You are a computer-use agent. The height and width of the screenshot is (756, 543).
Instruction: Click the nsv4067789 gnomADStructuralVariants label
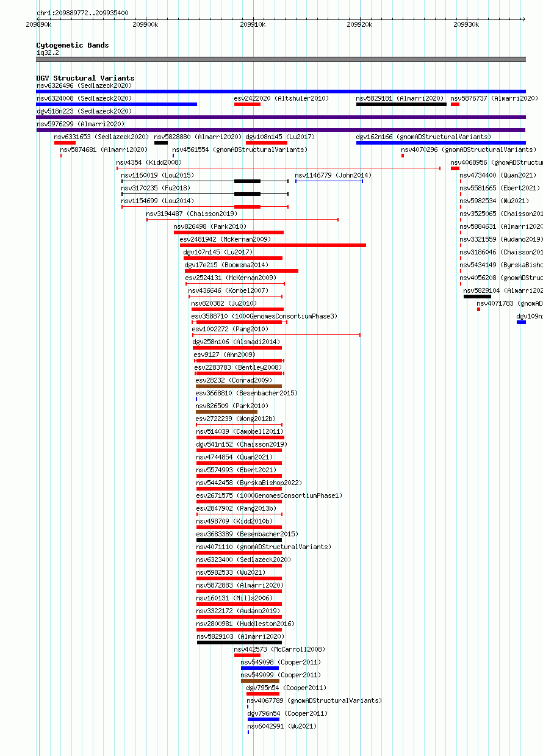[x=314, y=700]
